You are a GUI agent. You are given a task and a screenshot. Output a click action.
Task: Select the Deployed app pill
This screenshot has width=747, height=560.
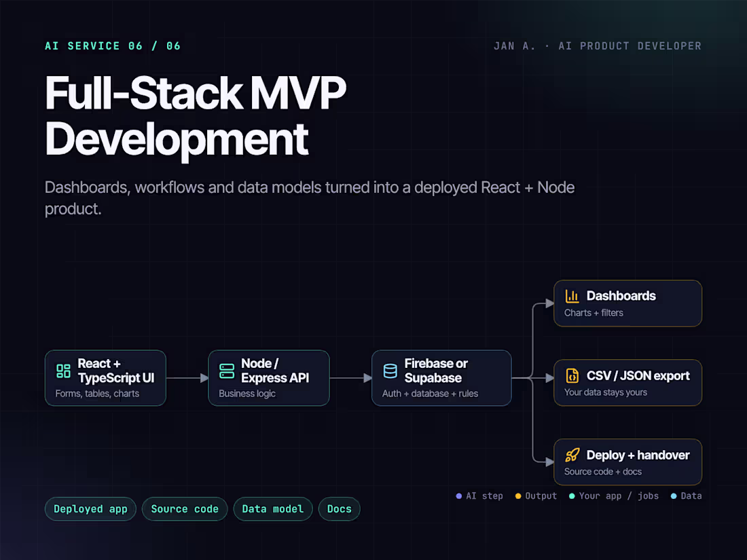(90, 509)
